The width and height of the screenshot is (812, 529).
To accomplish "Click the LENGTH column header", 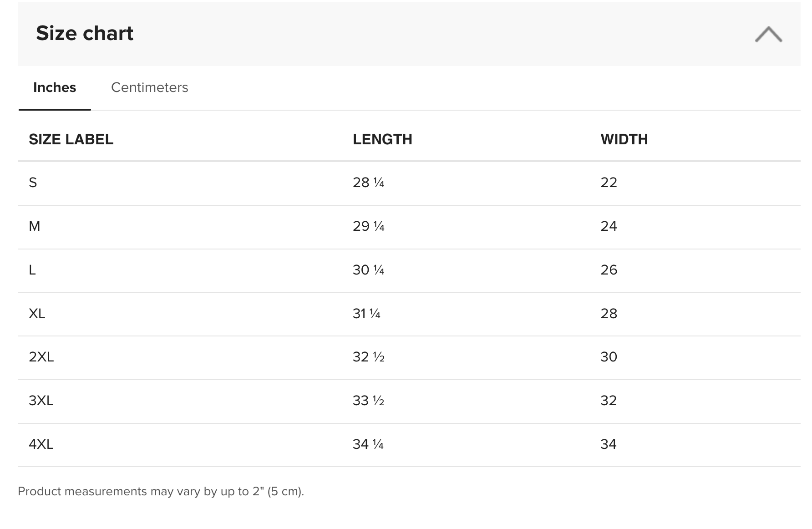I will pyautogui.click(x=382, y=139).
